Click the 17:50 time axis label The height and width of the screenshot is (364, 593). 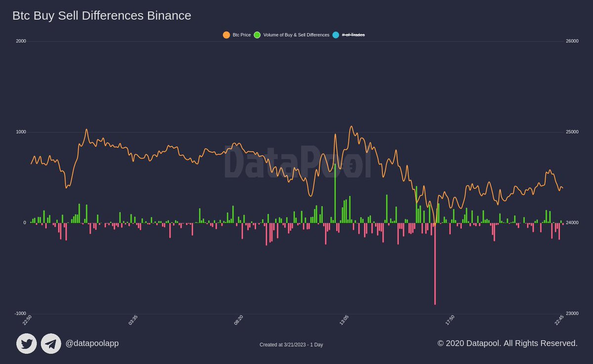(x=449, y=320)
